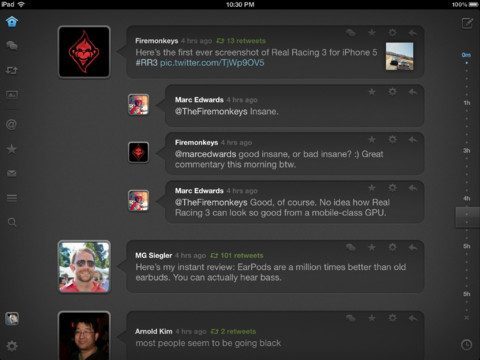Screen dimensions: 480x360
Task: Open favorites star in the sidebar
Action: click(12, 149)
